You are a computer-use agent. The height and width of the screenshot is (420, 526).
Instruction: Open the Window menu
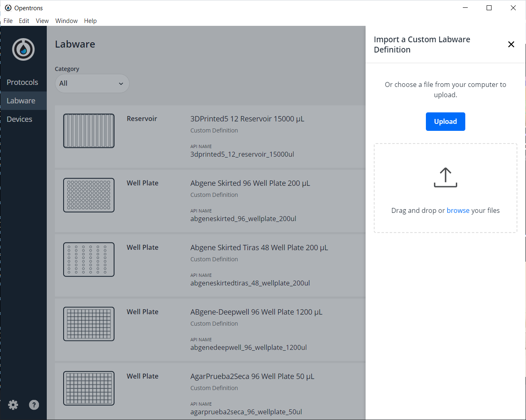tap(66, 21)
